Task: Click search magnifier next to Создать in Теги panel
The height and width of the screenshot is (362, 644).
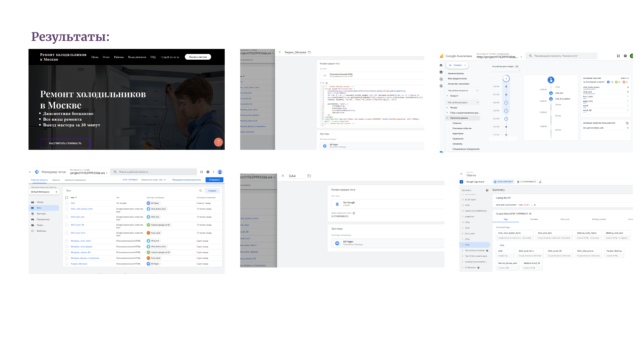Action: pos(201,191)
